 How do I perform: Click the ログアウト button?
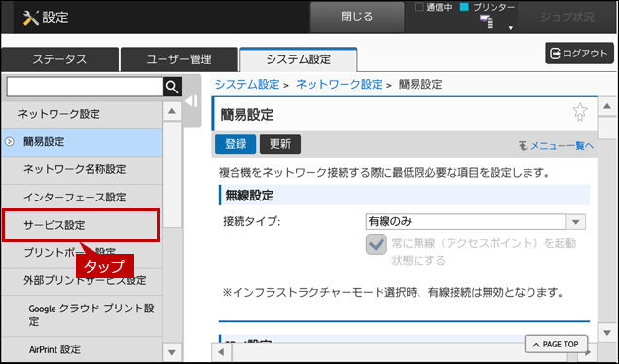coord(579,53)
